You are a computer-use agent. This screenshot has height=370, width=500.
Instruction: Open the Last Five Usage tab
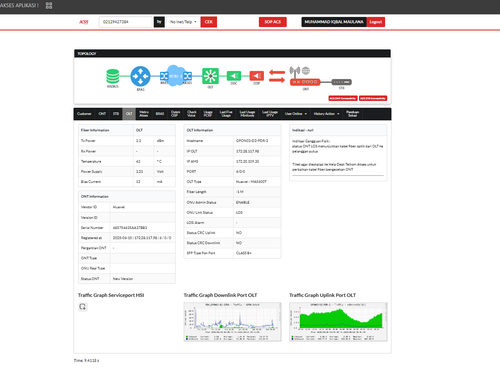click(x=226, y=114)
